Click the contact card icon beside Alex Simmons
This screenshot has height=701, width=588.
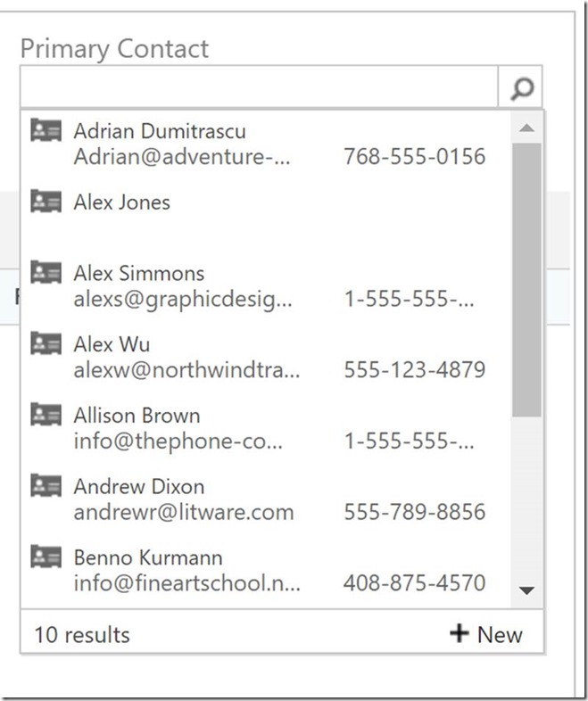(46, 273)
